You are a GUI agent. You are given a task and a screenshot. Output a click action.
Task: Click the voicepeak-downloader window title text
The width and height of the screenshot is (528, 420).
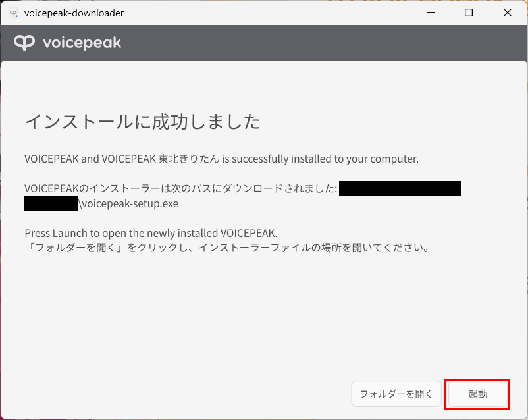[74, 13]
